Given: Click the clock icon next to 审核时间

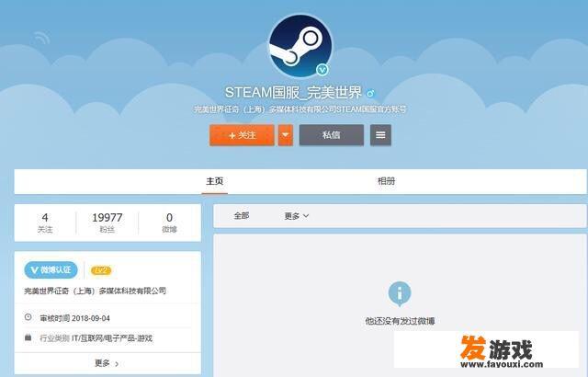Looking at the screenshot, I should point(28,317).
